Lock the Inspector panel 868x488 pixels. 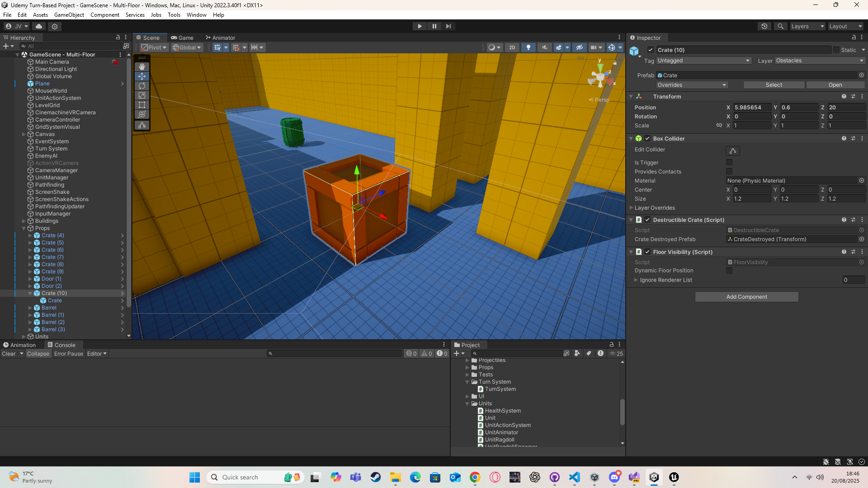click(x=854, y=38)
